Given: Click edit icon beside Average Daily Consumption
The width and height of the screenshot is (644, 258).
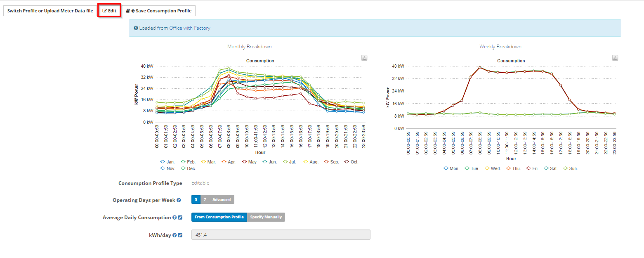Looking at the screenshot, I should pos(180,218).
